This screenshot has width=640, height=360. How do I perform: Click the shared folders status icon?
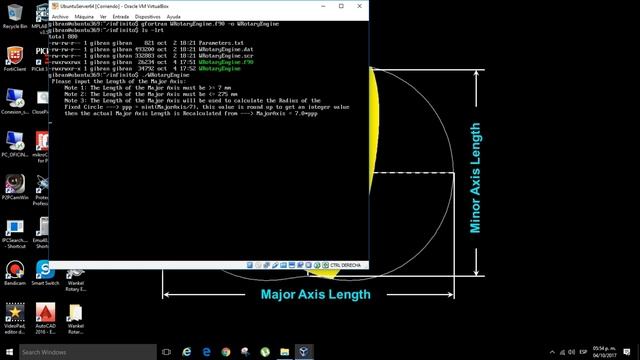[x=283, y=265]
